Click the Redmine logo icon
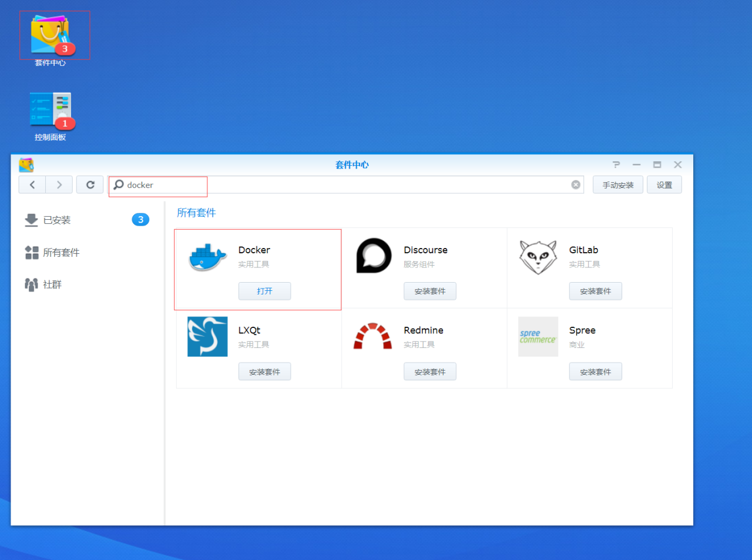Image resolution: width=752 pixels, height=560 pixels. pyautogui.click(x=372, y=336)
